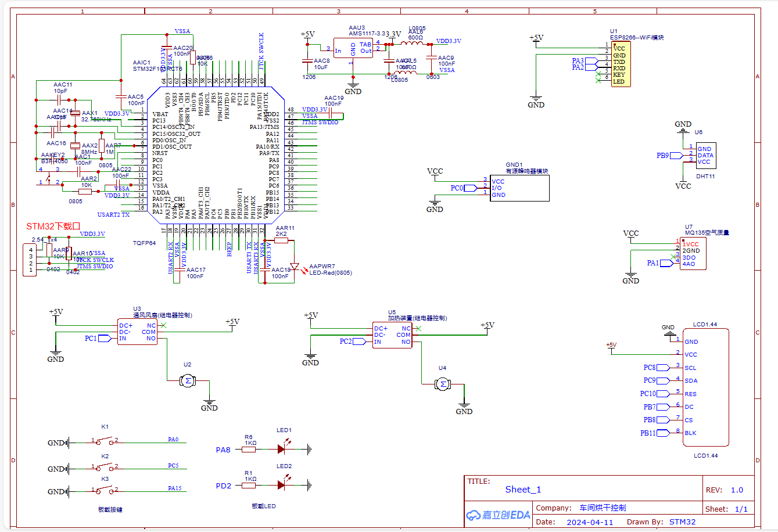Screen dimensions: 778x532
Task: Select the MQ135 air quality sensor U7
Action: coord(693,253)
